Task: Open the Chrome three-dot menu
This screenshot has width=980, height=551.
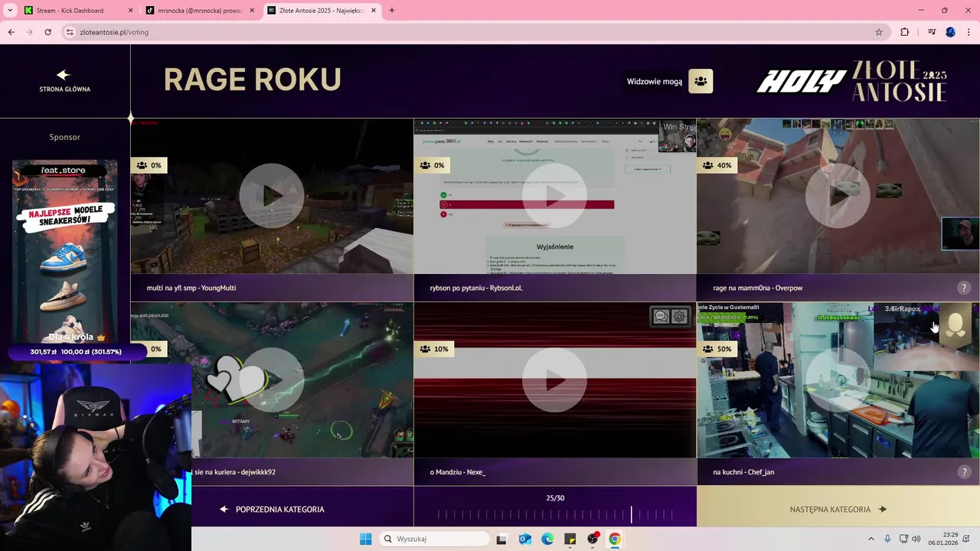Action: point(969,32)
